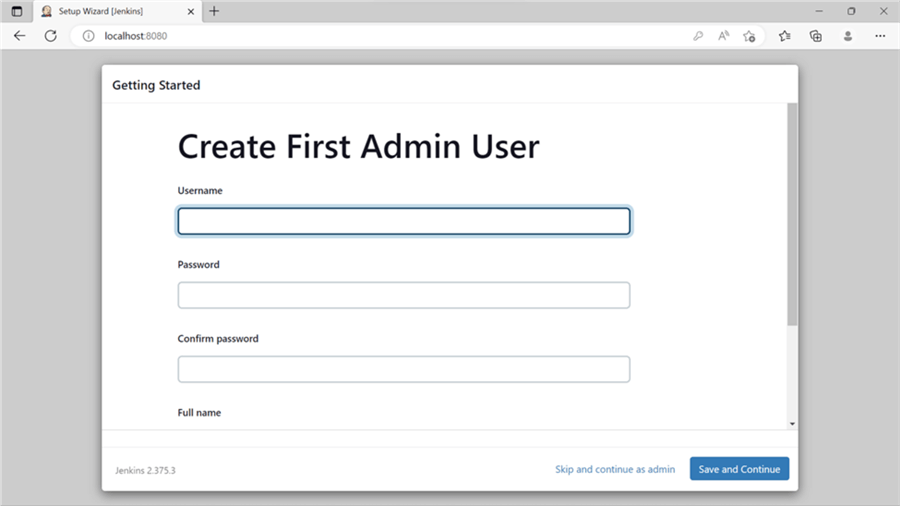Image resolution: width=900 pixels, height=506 pixels.
Task: Click the Full name label
Action: (199, 412)
